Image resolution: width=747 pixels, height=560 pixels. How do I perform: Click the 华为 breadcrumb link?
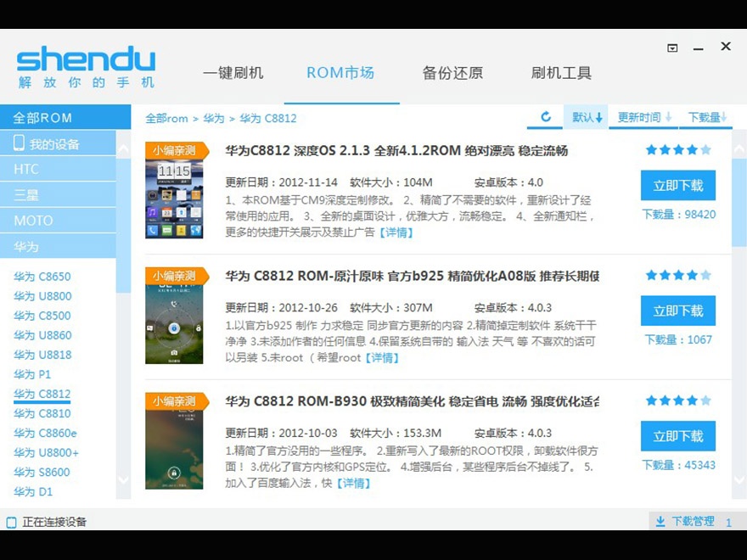tap(213, 118)
